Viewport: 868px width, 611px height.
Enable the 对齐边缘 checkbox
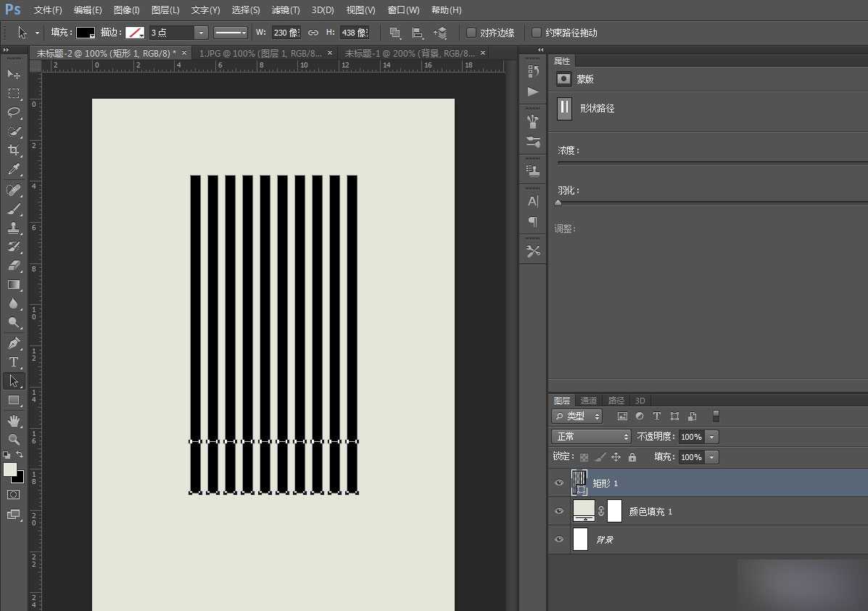point(471,33)
